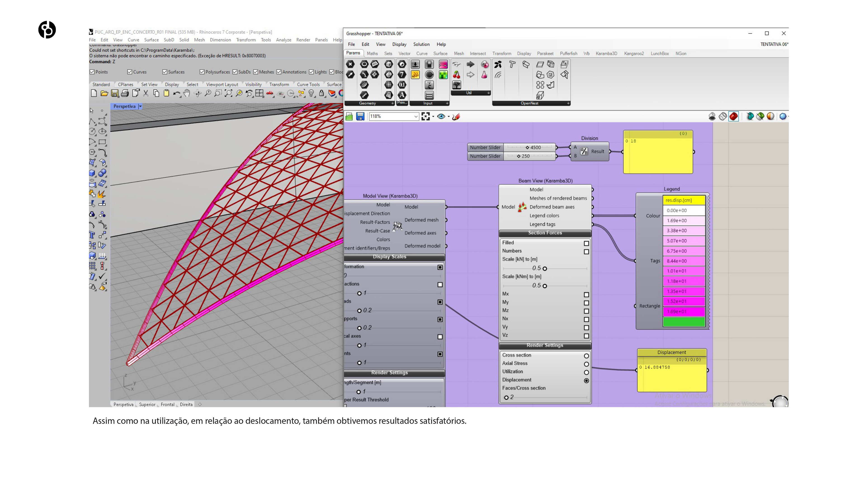Click the Grasshopper save file icon
Viewport: 868px width, 488px height.
pyautogui.click(x=360, y=117)
